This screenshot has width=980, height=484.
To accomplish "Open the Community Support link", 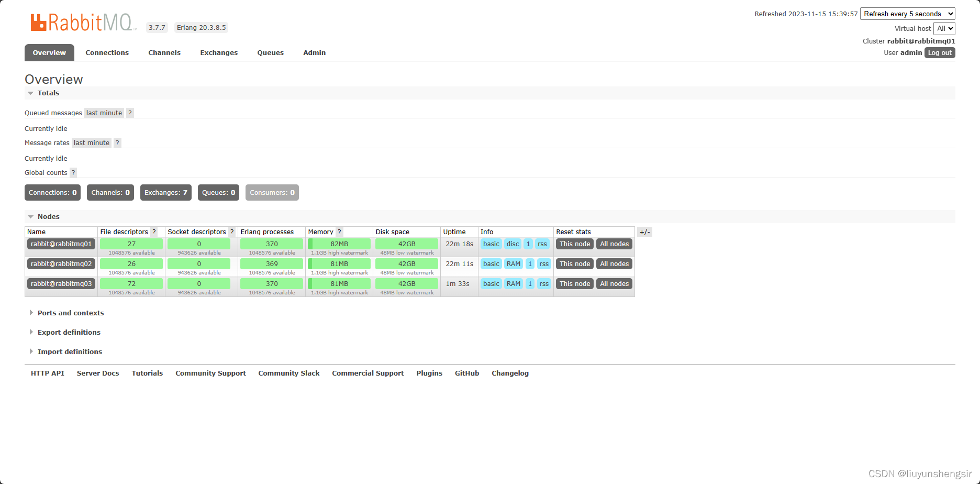I will click(210, 373).
